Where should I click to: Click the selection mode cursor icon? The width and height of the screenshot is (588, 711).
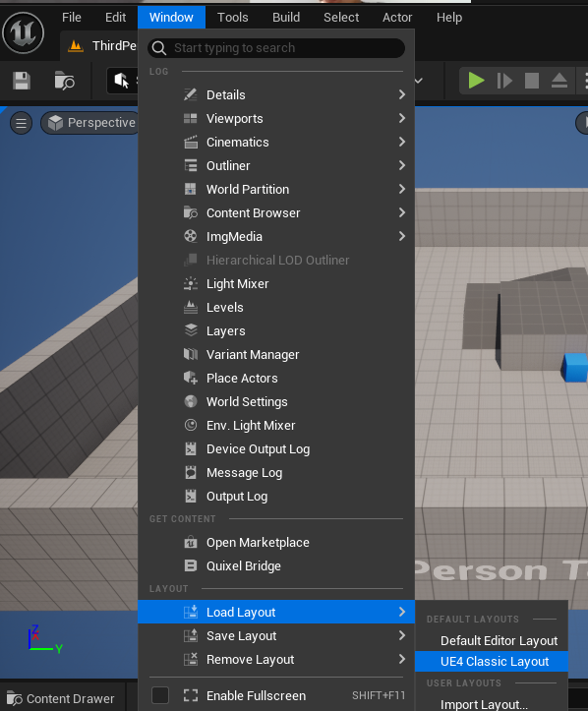(x=122, y=81)
